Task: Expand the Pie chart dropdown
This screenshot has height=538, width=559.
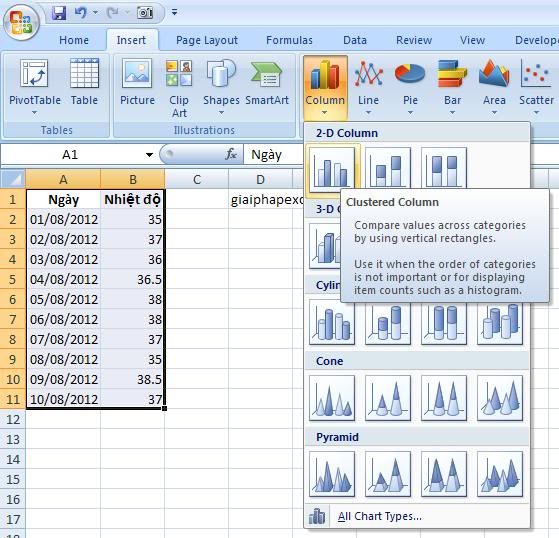Action: point(410,88)
